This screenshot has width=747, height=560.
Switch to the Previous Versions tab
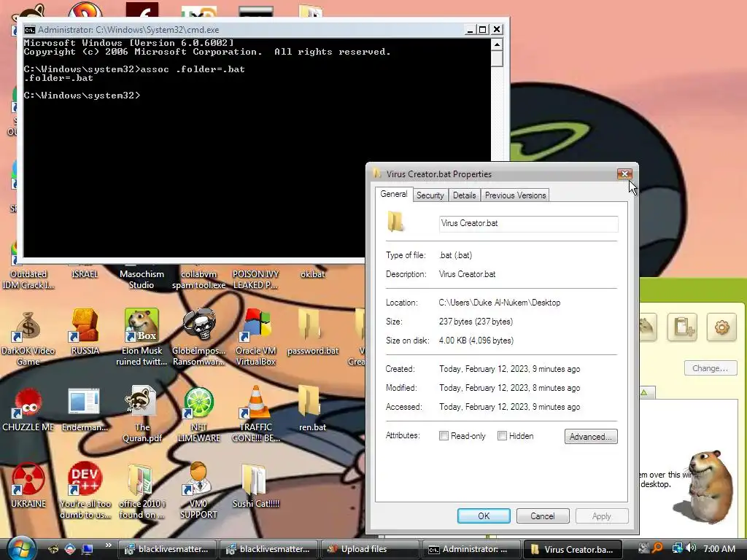(515, 195)
